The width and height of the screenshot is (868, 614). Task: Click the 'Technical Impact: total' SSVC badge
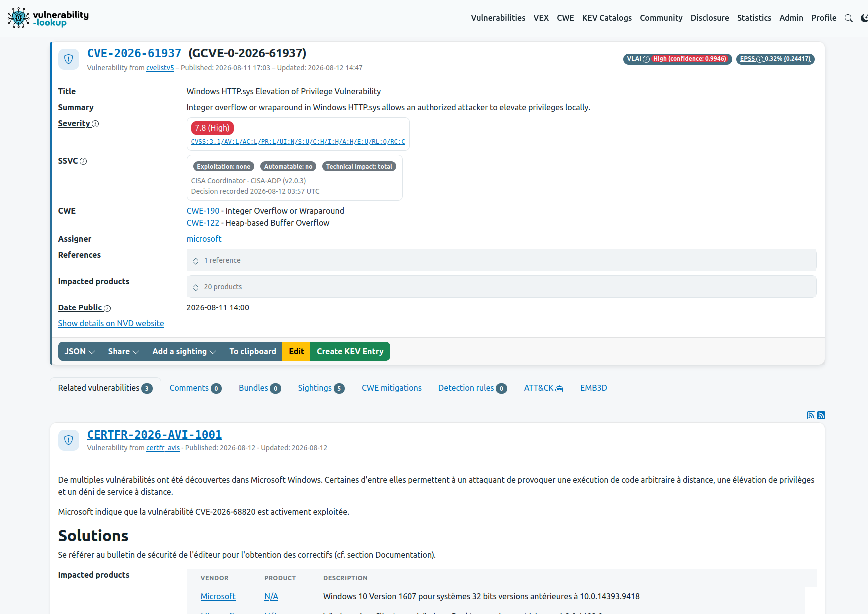[359, 167]
